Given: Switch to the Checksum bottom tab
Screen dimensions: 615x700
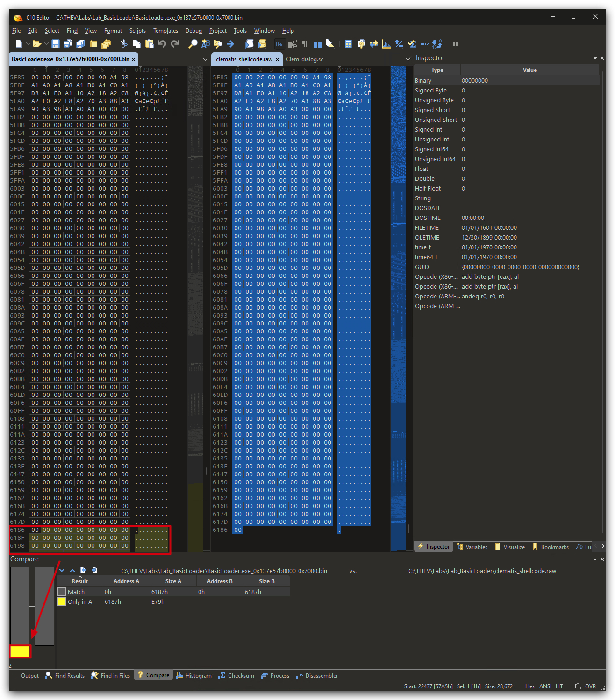Looking at the screenshot, I should pyautogui.click(x=236, y=676).
